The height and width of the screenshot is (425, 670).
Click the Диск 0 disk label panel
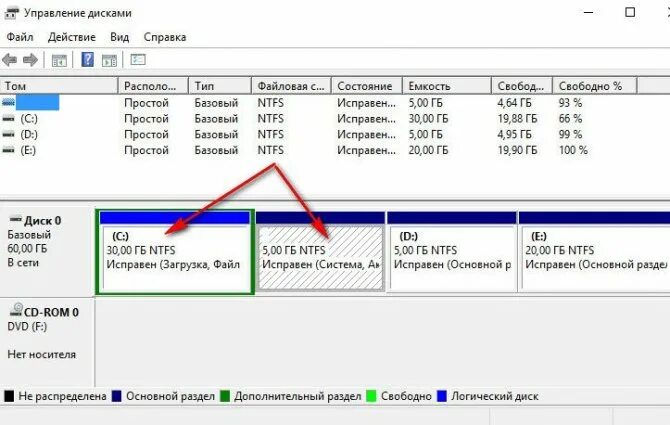47,251
